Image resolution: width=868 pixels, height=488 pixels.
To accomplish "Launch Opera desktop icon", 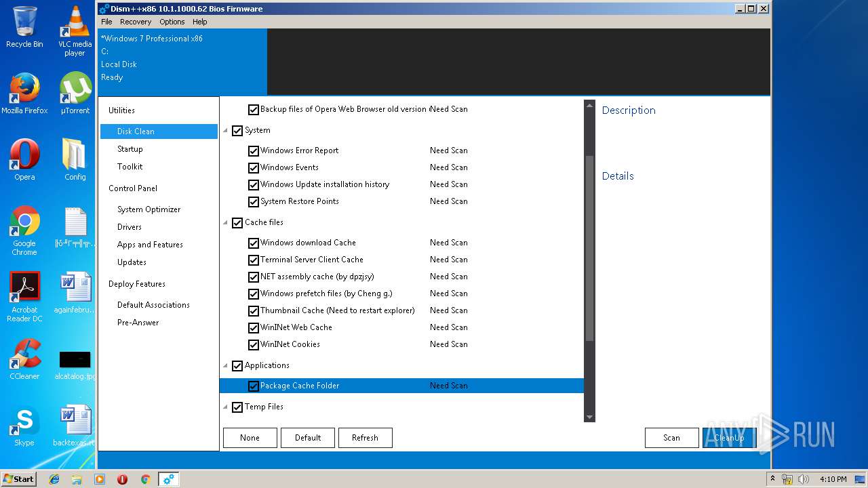I will pyautogui.click(x=24, y=160).
